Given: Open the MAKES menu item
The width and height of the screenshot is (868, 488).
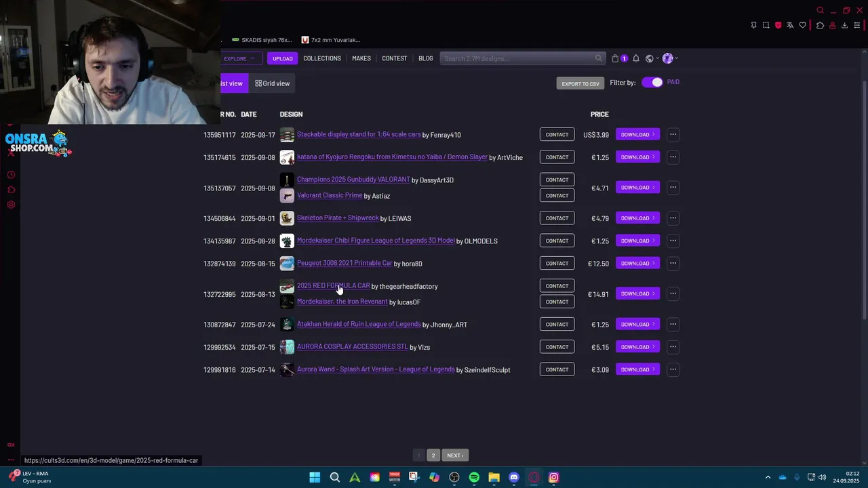Looking at the screenshot, I should (361, 58).
